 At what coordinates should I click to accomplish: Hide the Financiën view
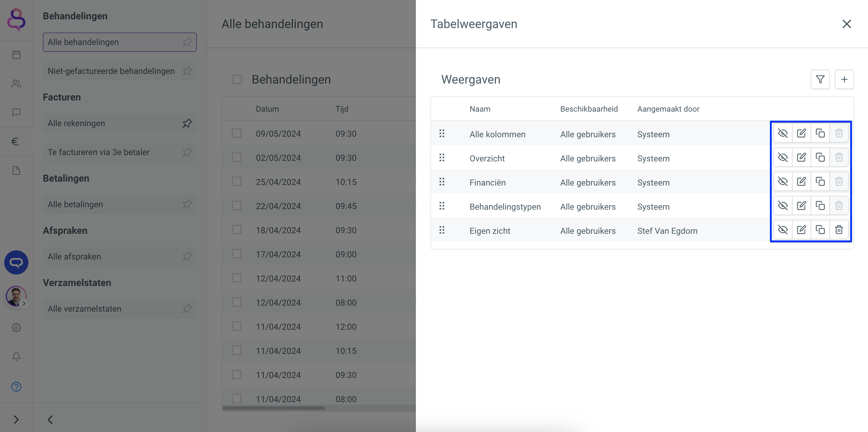click(x=782, y=182)
